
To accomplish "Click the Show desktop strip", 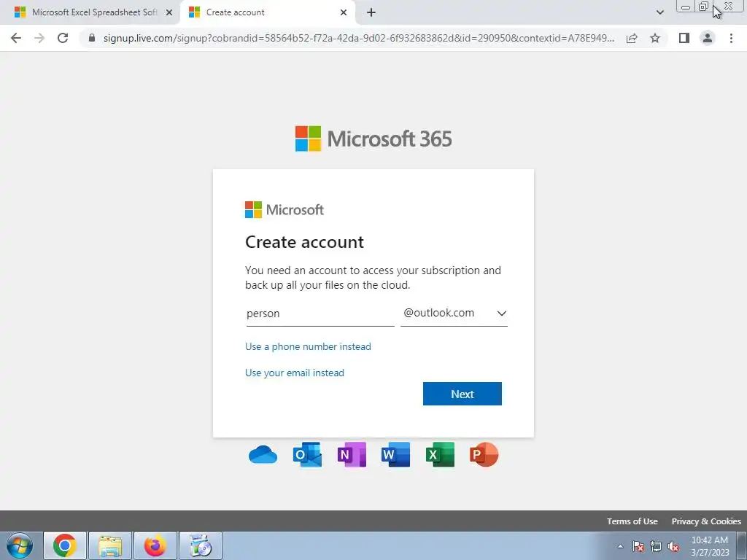I will point(742,545).
